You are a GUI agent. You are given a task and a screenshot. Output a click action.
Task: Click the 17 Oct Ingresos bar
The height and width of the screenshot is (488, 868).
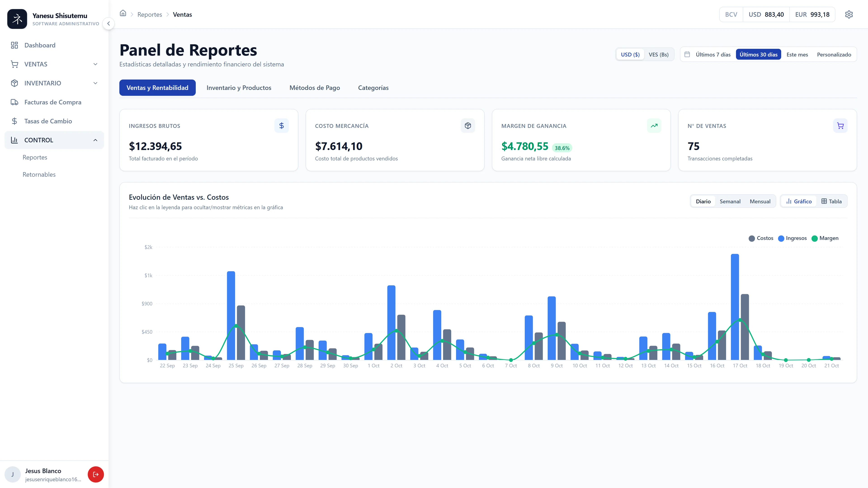tap(735, 307)
